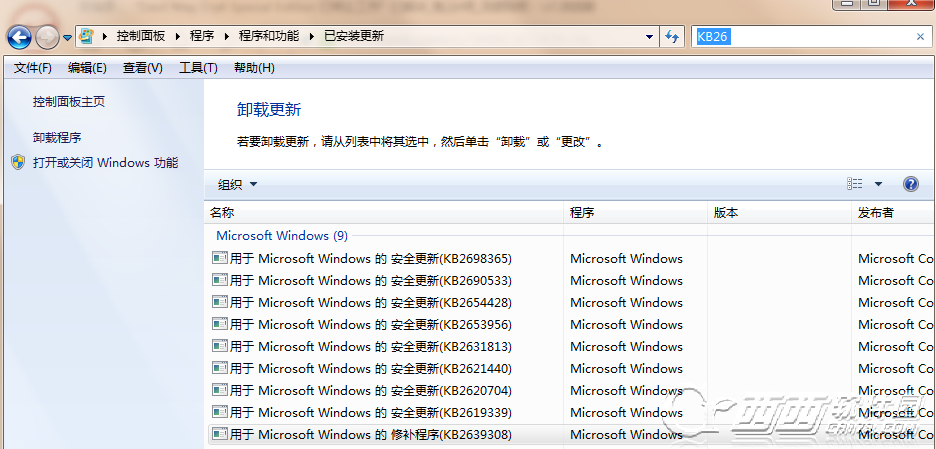Collapse Microsoft Windows (9) group header
This screenshot has width=936, height=449.
(282, 236)
